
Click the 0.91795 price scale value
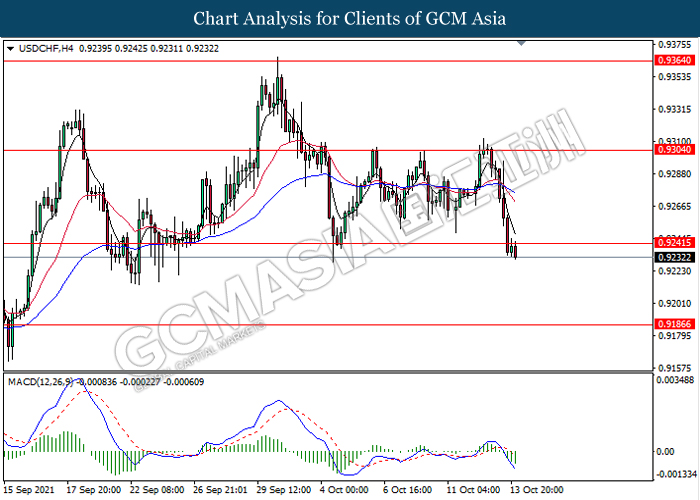pyautogui.click(x=675, y=336)
